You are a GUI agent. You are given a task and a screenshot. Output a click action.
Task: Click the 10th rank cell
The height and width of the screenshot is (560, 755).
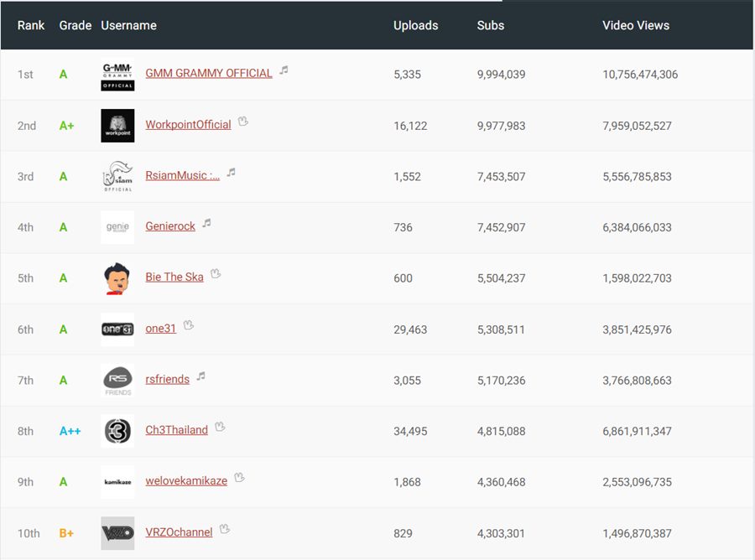tap(29, 533)
